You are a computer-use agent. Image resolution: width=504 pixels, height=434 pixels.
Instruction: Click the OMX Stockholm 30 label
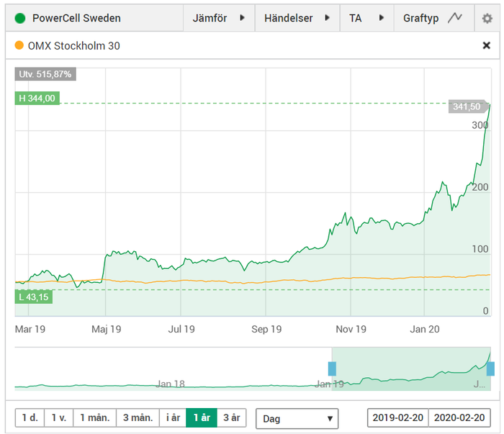[74, 45]
